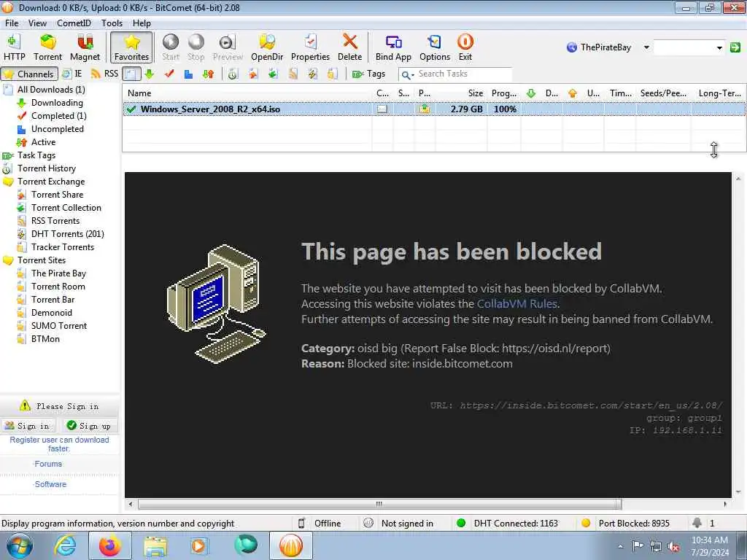Open the CometID menu
The width and height of the screenshot is (747, 560).
74,23
